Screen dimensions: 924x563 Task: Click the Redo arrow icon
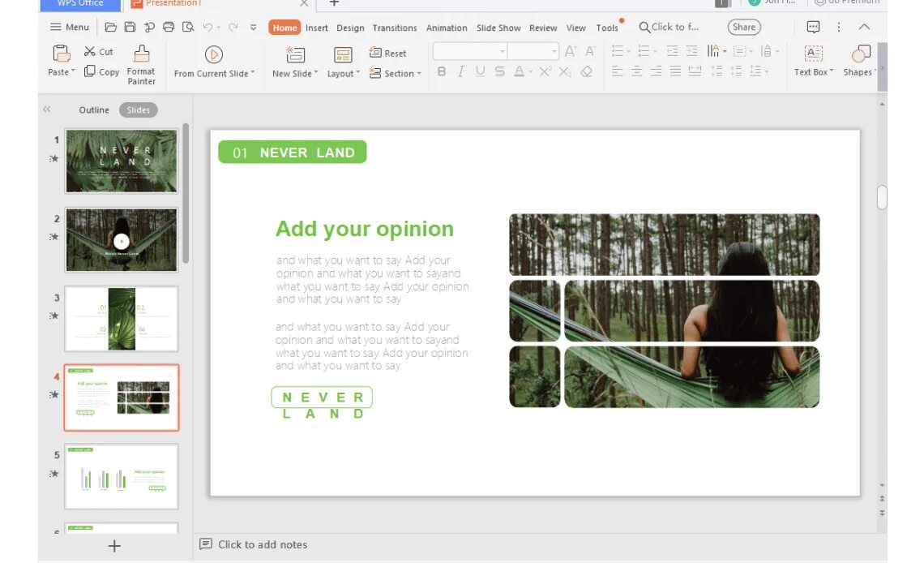click(x=233, y=27)
